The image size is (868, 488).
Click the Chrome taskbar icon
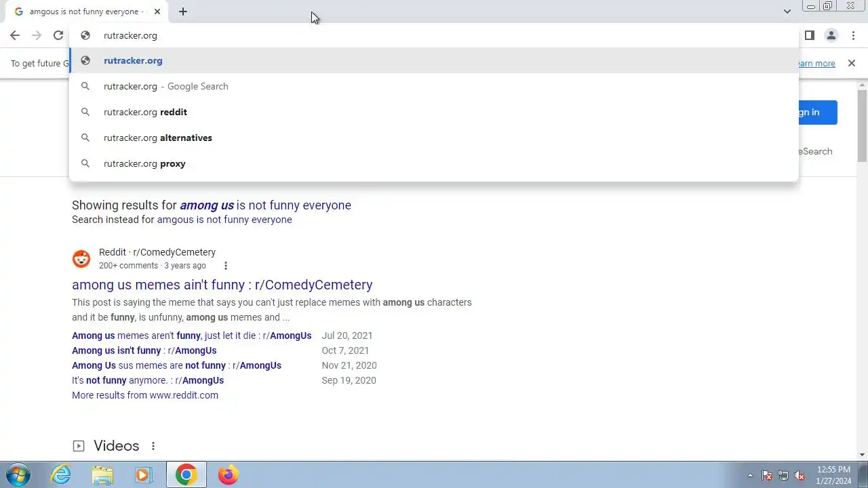186,474
